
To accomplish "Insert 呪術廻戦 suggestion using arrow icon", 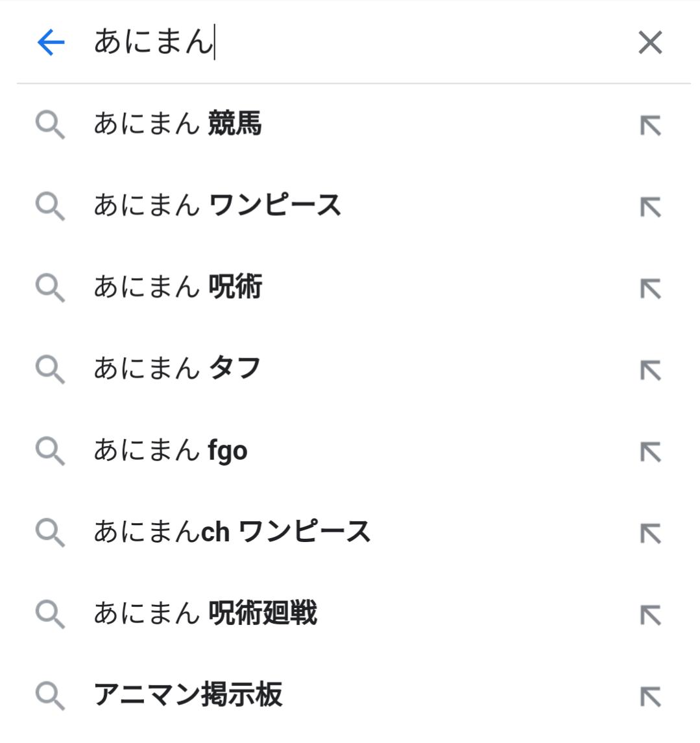I will coord(650,615).
